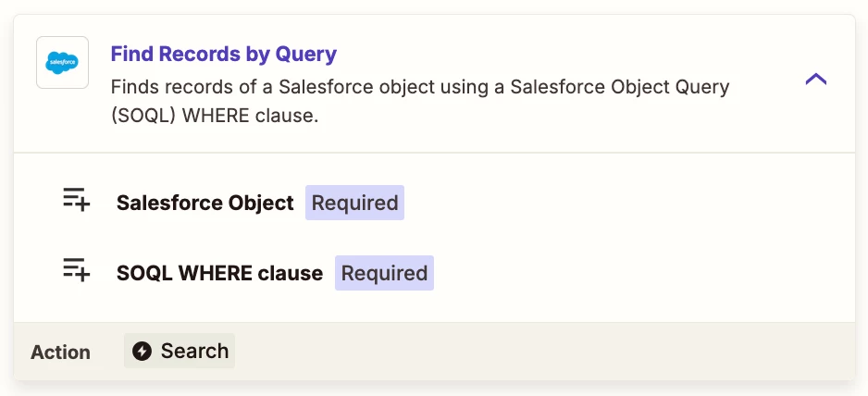
Task: Select the Salesforce Object field label
Action: pos(205,204)
